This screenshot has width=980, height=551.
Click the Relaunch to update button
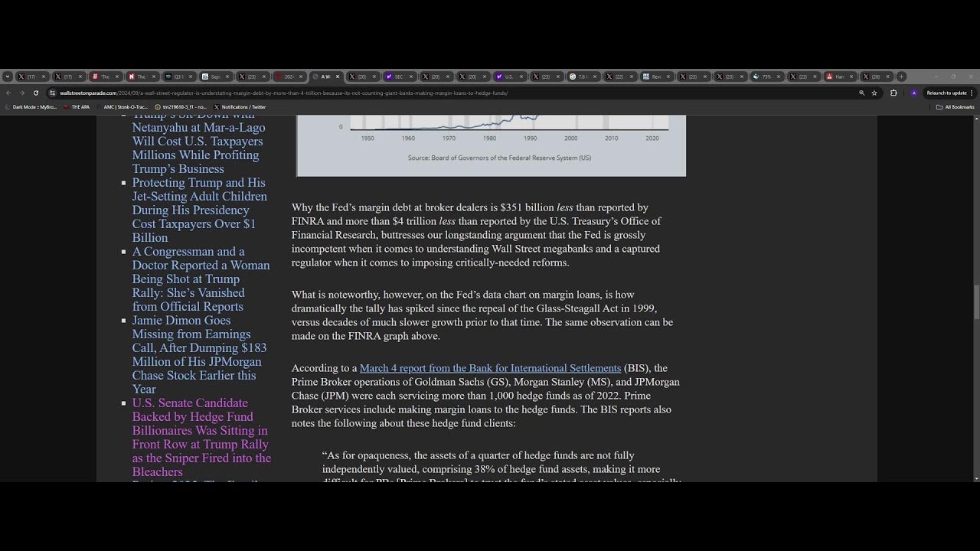point(947,93)
